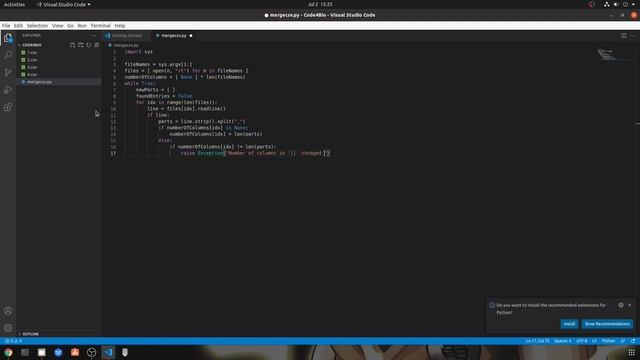
Task: Open the Manage gear icon in activity bar
Action: (x=8, y=328)
